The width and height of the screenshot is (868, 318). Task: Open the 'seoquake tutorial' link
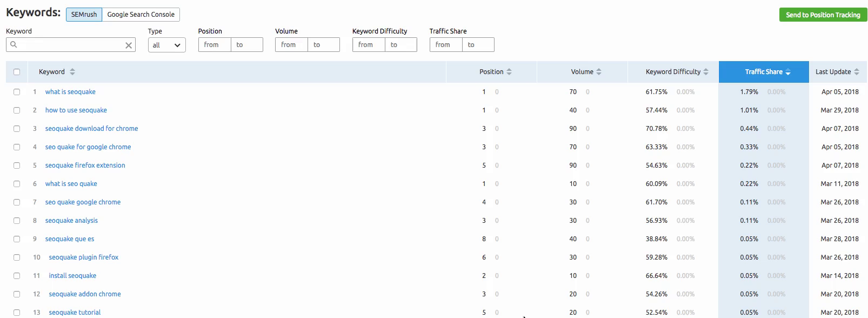point(75,313)
